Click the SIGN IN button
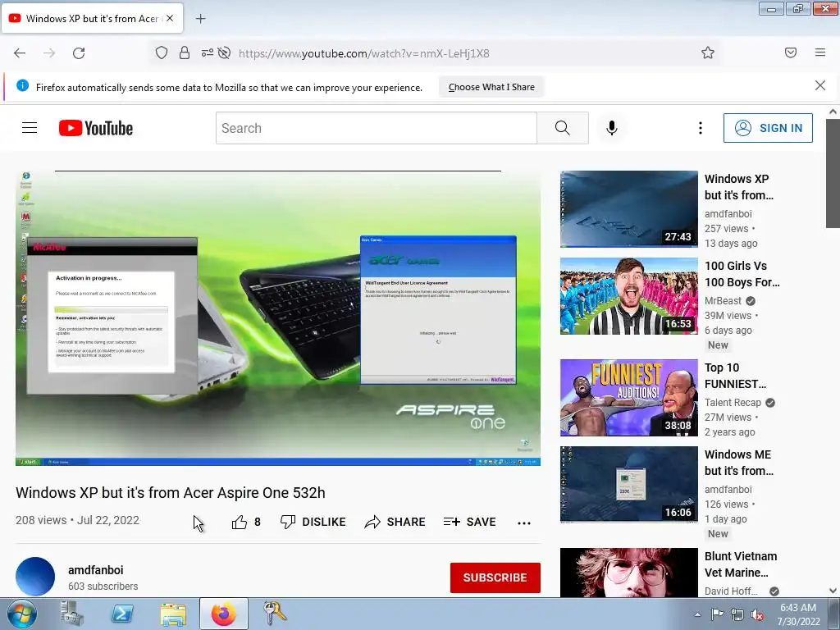Viewport: 840px width, 630px height. 768,128
